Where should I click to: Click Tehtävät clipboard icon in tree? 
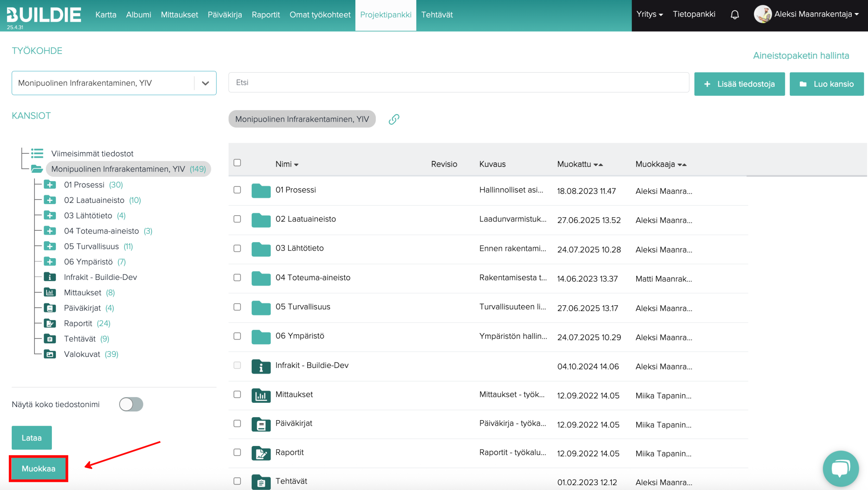(50, 339)
